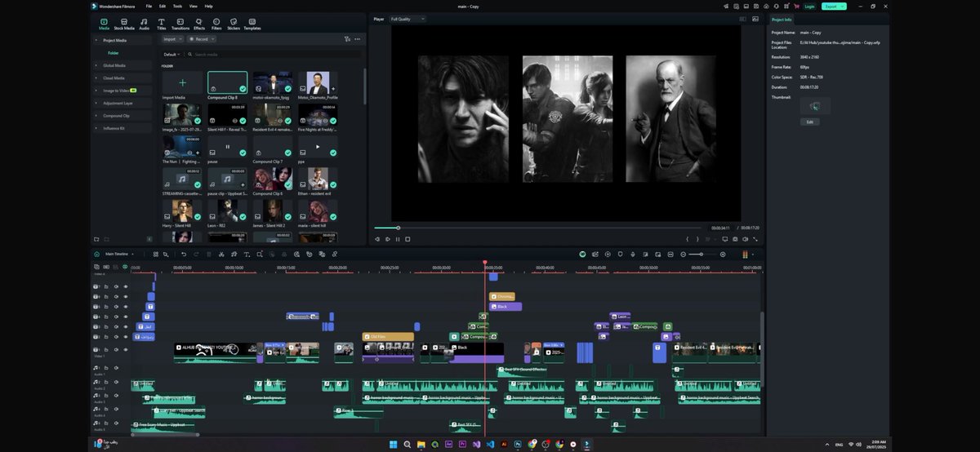Toggle visibility eye of Video 3 track
Image resolution: width=980 pixels, height=452 pixels.
click(x=125, y=326)
